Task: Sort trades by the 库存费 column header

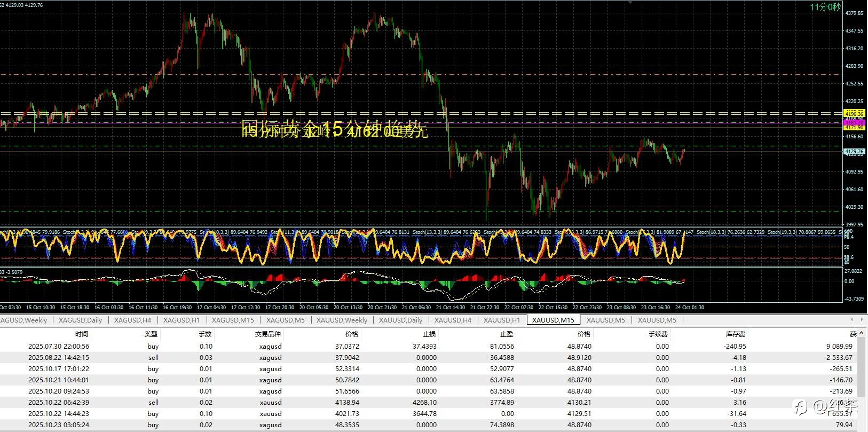Action: 735,334
